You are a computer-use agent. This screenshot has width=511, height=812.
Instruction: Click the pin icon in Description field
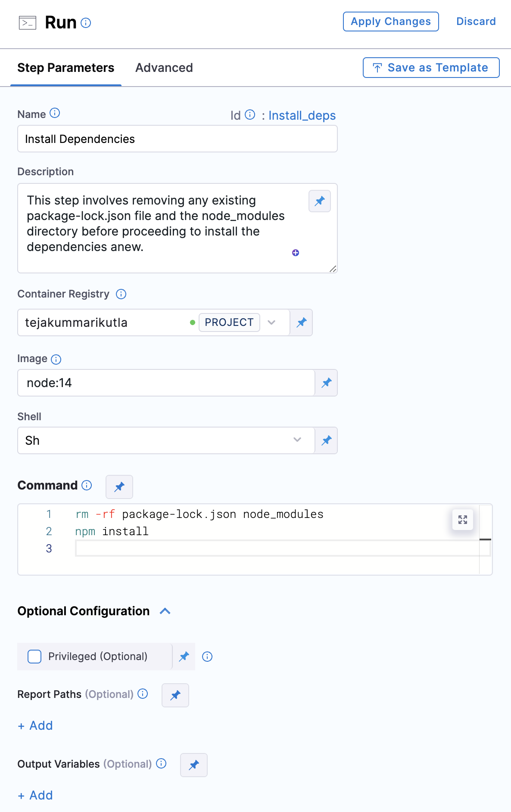pyautogui.click(x=320, y=201)
